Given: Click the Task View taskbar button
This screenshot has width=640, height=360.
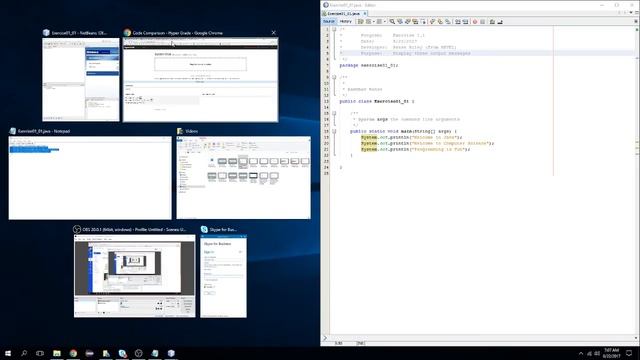Looking at the screenshot, I should coord(40,353).
